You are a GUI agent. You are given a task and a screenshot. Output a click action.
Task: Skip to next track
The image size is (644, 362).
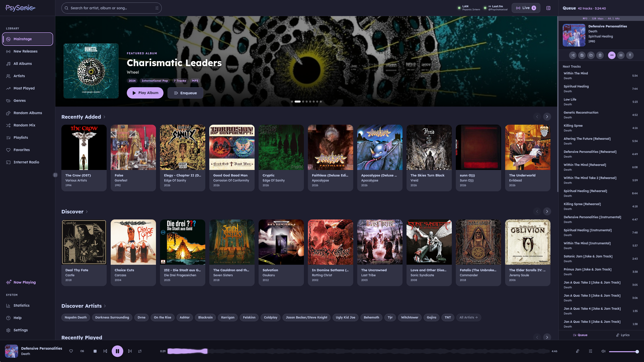click(x=130, y=351)
